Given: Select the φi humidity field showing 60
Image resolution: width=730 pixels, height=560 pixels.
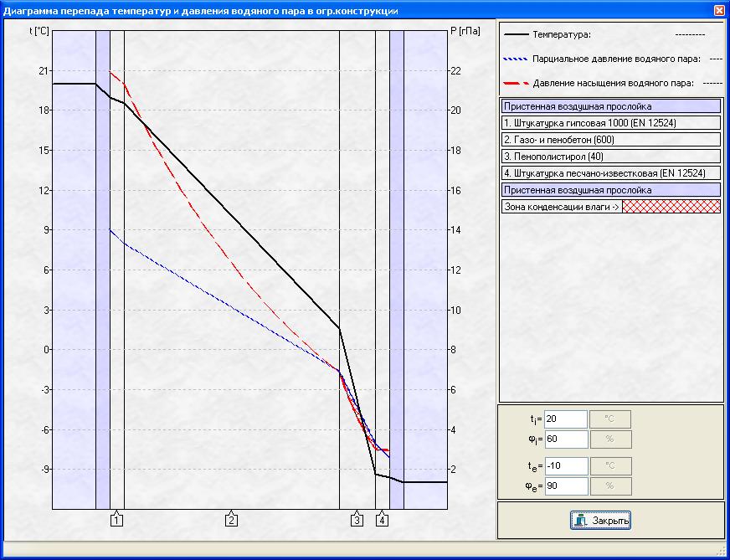Looking at the screenshot, I should [x=564, y=439].
